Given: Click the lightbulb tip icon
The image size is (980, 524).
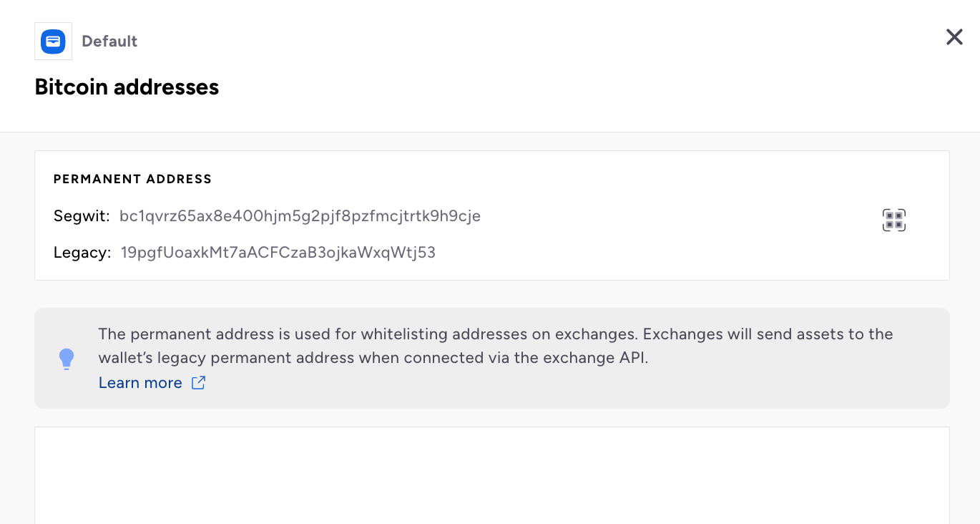Looking at the screenshot, I should coord(67,359).
